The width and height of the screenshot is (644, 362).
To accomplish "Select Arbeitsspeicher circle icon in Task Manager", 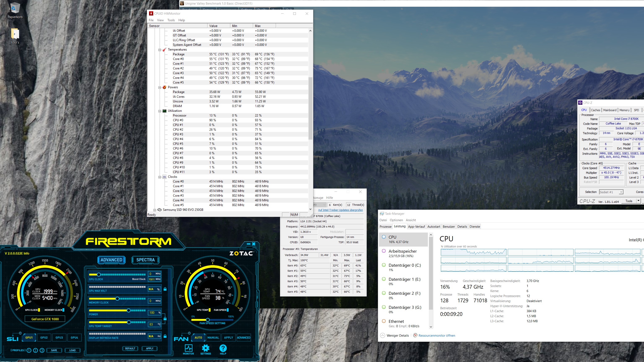I will [x=384, y=251].
